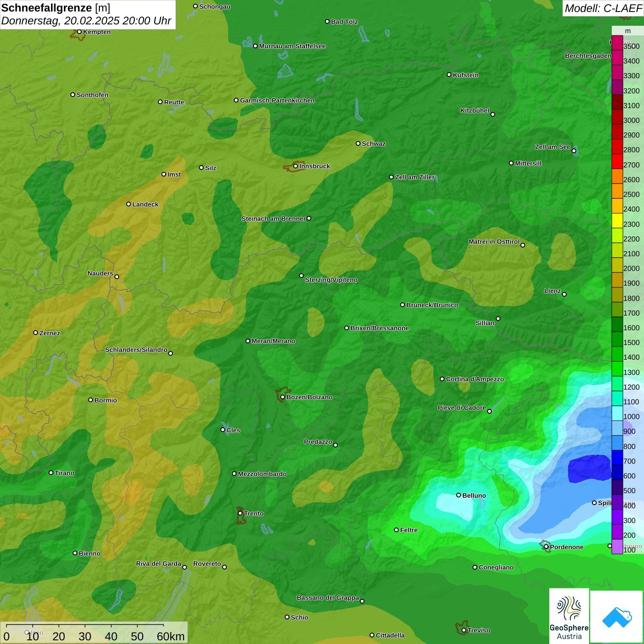The width and height of the screenshot is (644, 644).
Task: Click the Pordenone city marker
Action: point(546,547)
